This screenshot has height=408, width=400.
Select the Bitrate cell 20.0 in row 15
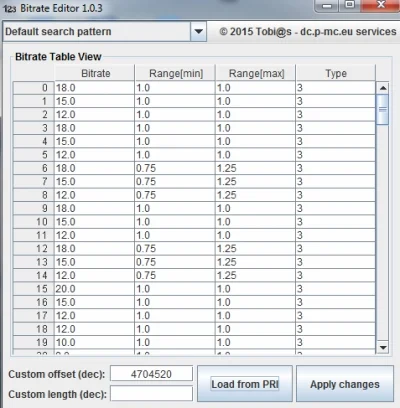95,289
